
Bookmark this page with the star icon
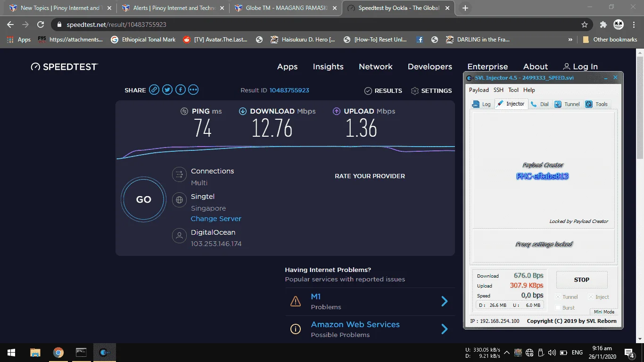click(x=585, y=25)
